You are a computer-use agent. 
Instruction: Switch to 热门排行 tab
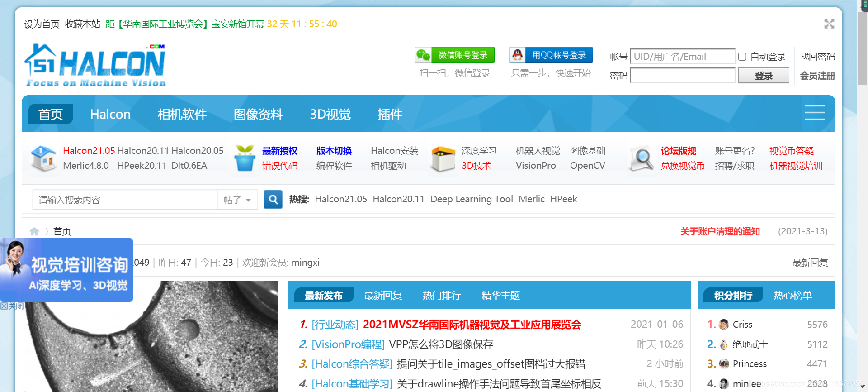442,296
